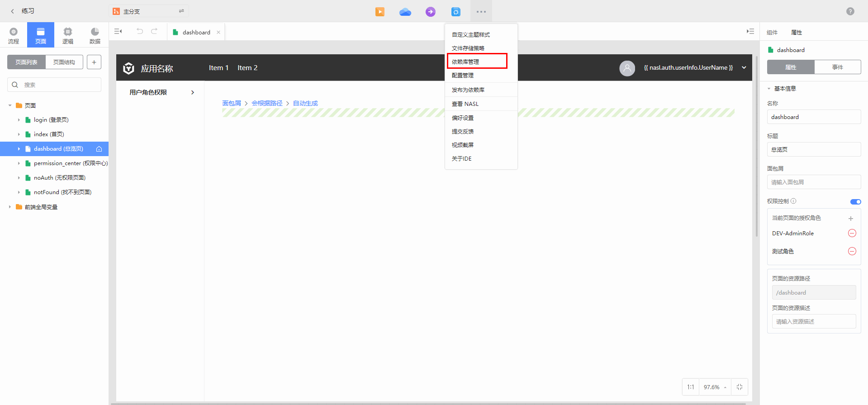This screenshot has height=405, width=868.
Task: Click the 页面的资源描述 input field
Action: click(814, 321)
